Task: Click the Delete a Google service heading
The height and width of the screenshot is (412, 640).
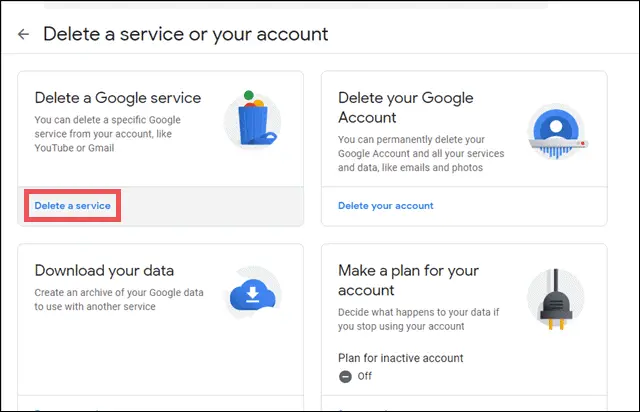Action: pos(118,98)
